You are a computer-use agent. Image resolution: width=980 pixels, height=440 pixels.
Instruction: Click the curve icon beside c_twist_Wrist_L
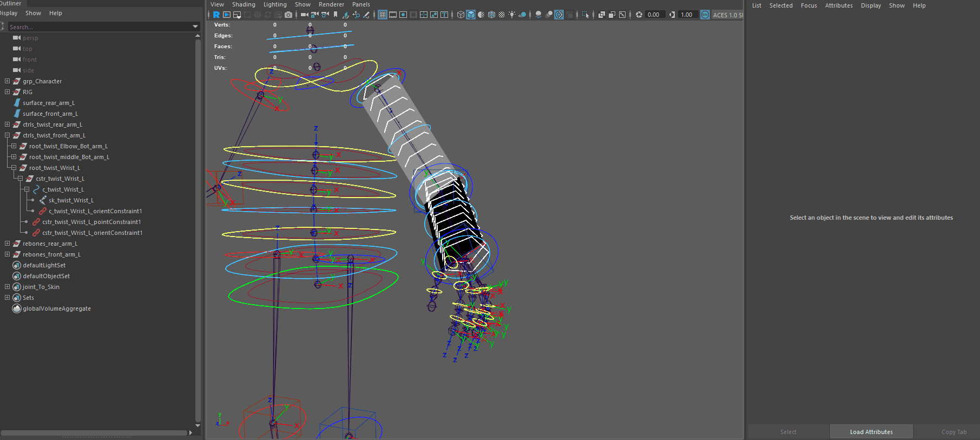tap(37, 189)
